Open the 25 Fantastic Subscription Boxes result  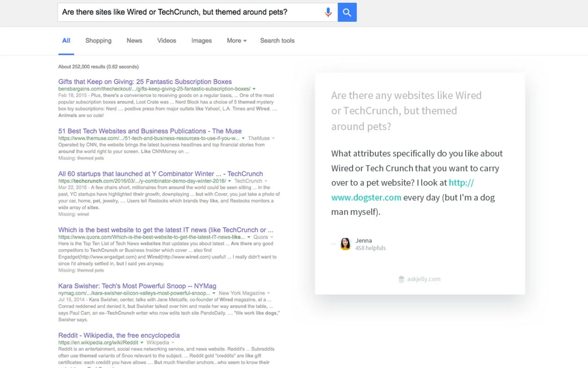point(145,81)
